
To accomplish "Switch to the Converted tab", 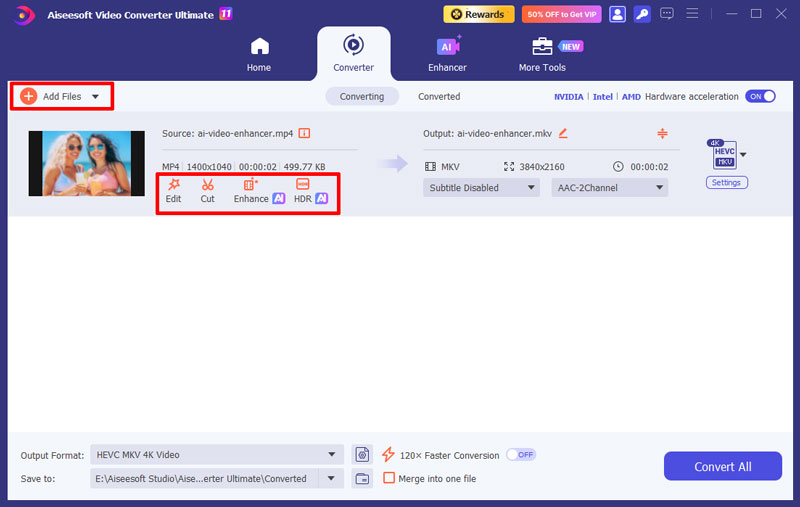I will [x=439, y=97].
